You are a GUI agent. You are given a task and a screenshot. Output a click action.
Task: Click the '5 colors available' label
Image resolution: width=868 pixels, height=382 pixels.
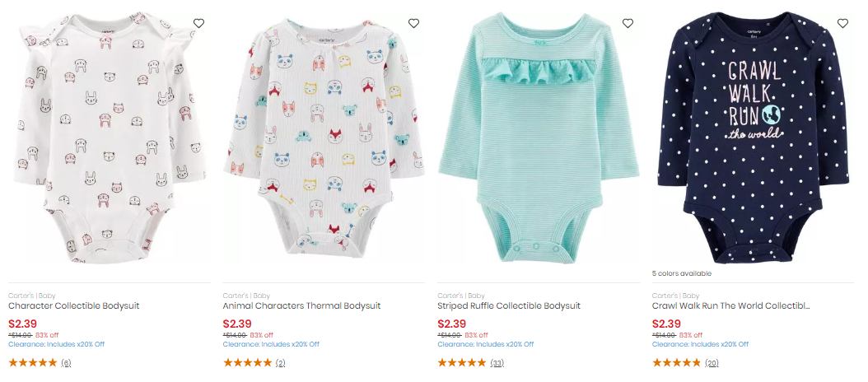681,273
